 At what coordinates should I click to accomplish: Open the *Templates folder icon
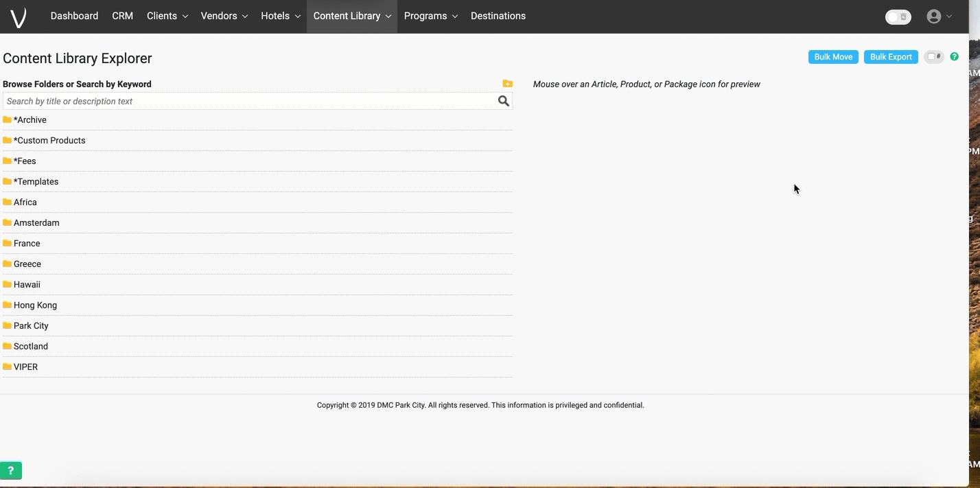point(7,181)
